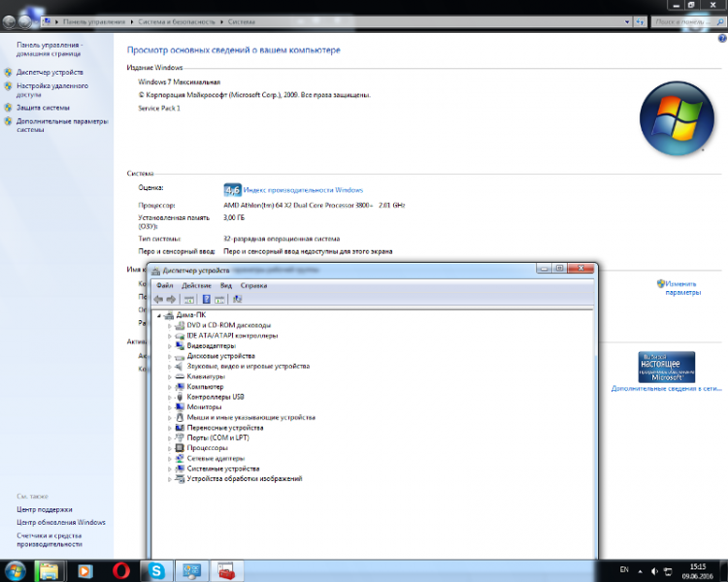Click the red toolbox icon in the taskbar

pos(225,570)
